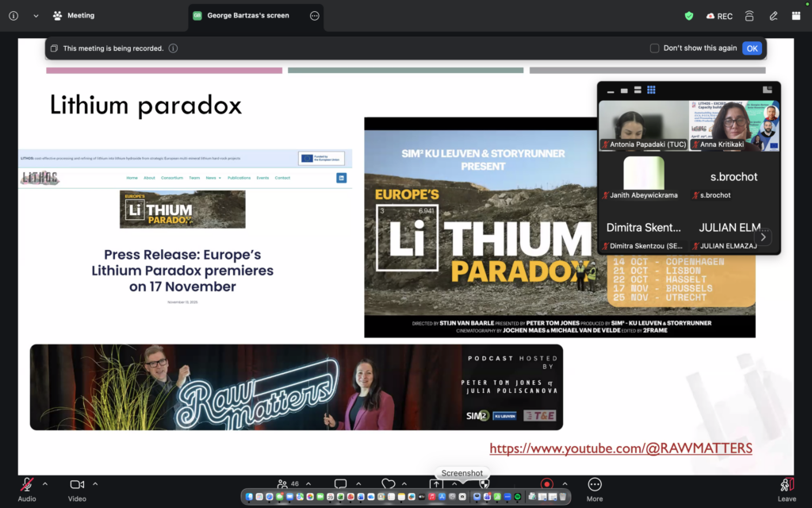Pop out the video panel window
This screenshot has height=508, width=812.
(768, 90)
